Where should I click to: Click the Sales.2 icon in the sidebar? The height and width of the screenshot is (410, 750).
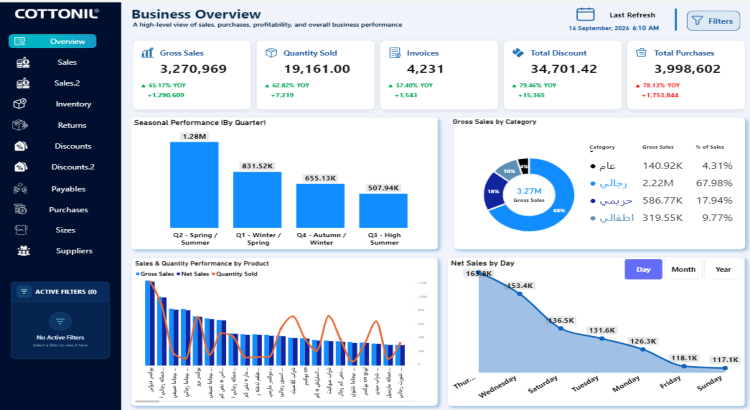point(23,84)
